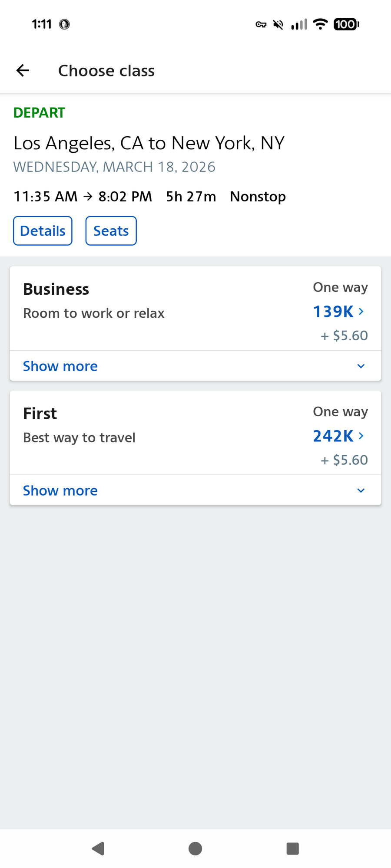The image size is (391, 868).
Task: Tap Android back navigation triangle
Action: 98,848
